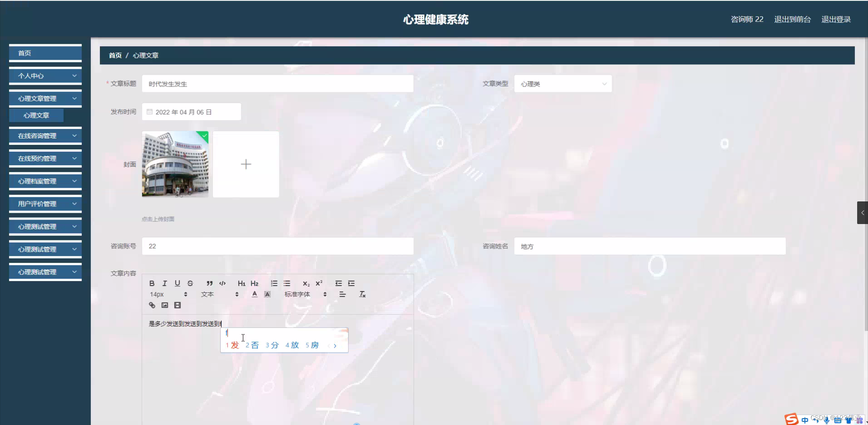Apply the H1 heading icon
Image resolution: width=868 pixels, height=425 pixels.
tap(241, 283)
